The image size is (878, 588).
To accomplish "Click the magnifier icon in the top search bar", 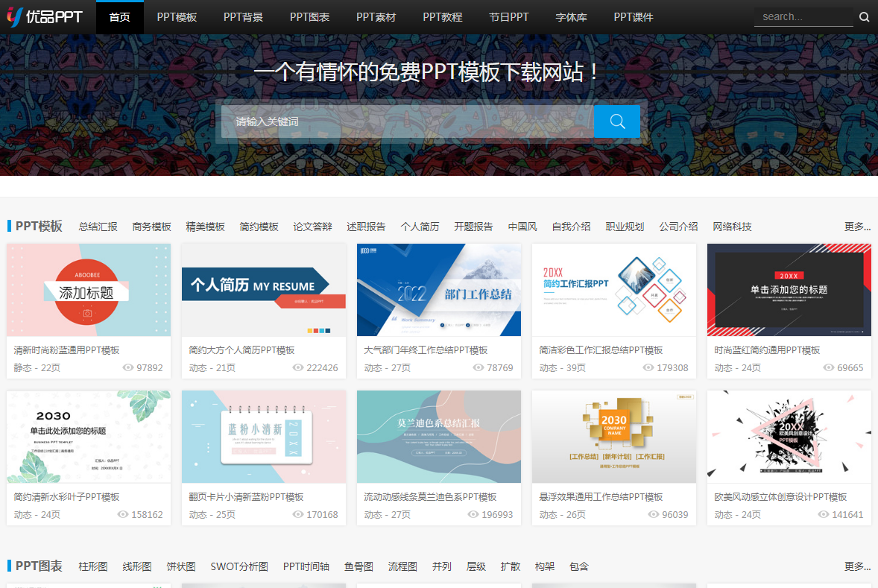I will pos(864,16).
